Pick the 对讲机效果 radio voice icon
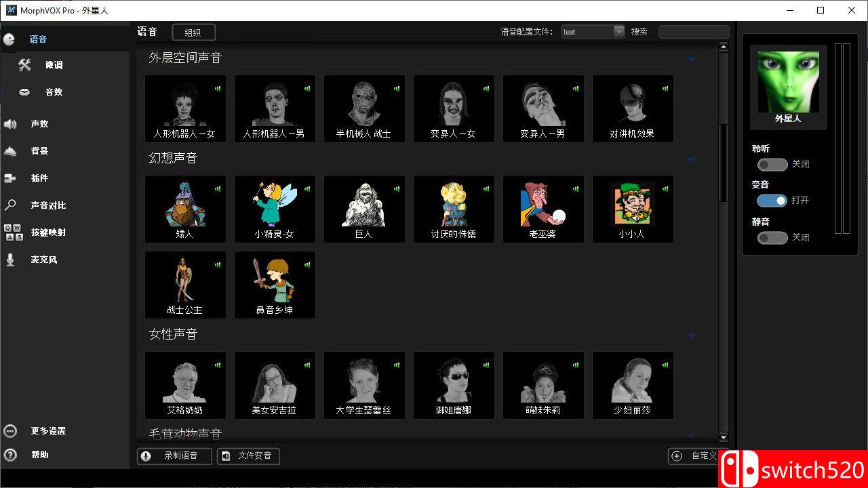The height and width of the screenshot is (488, 868). (633, 108)
